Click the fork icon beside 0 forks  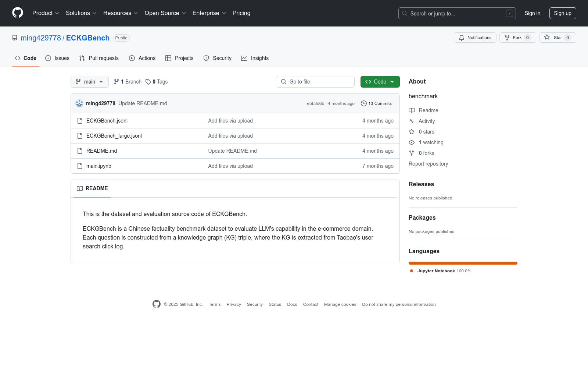point(412,153)
